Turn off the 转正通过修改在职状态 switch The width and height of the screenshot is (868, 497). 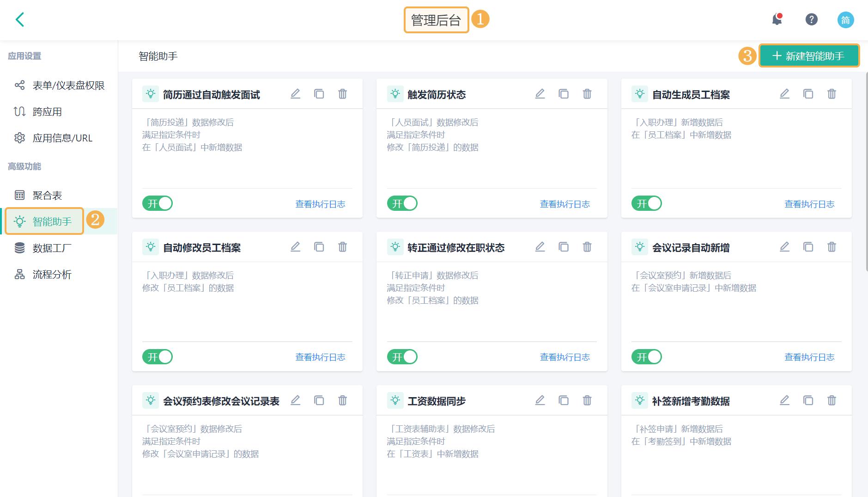(402, 356)
